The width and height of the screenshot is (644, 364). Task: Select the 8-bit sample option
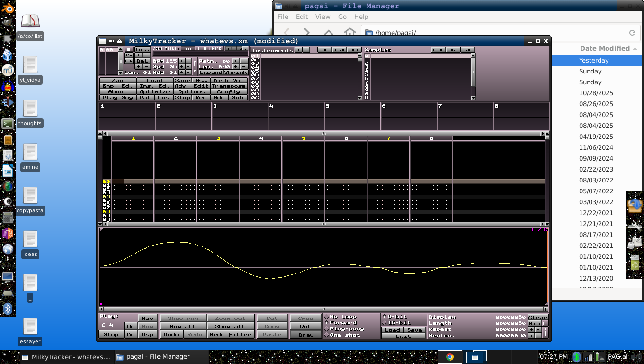394,317
